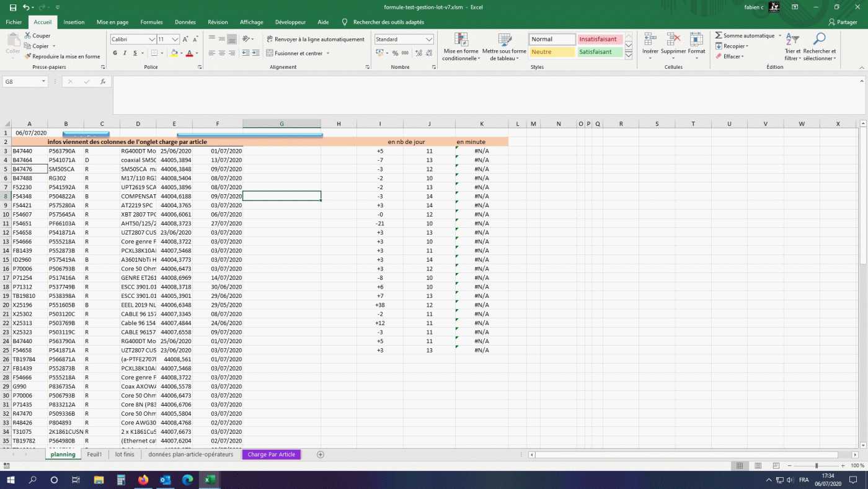Open the Formules ribbon tab
This screenshot has width=868, height=489.
point(151,22)
